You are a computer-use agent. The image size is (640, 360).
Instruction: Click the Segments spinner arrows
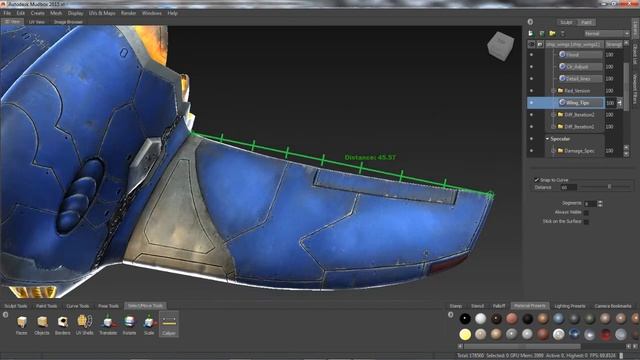tap(600, 203)
